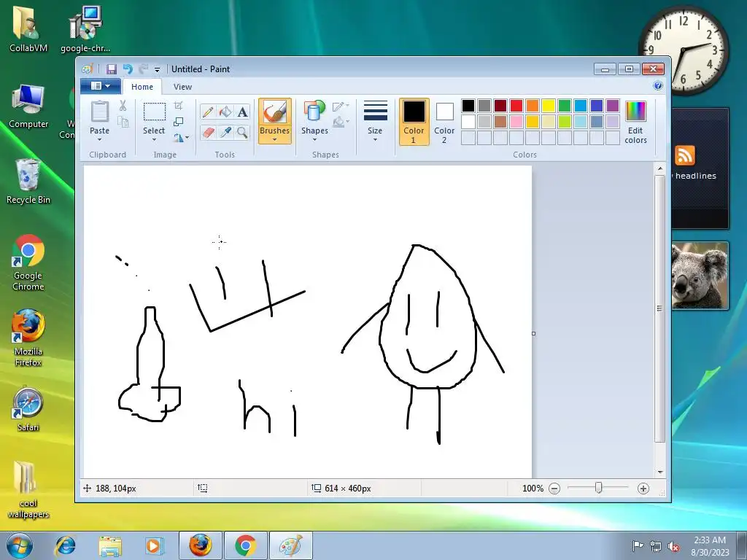
Task: Select Color 1 foreground box
Action: click(414, 122)
